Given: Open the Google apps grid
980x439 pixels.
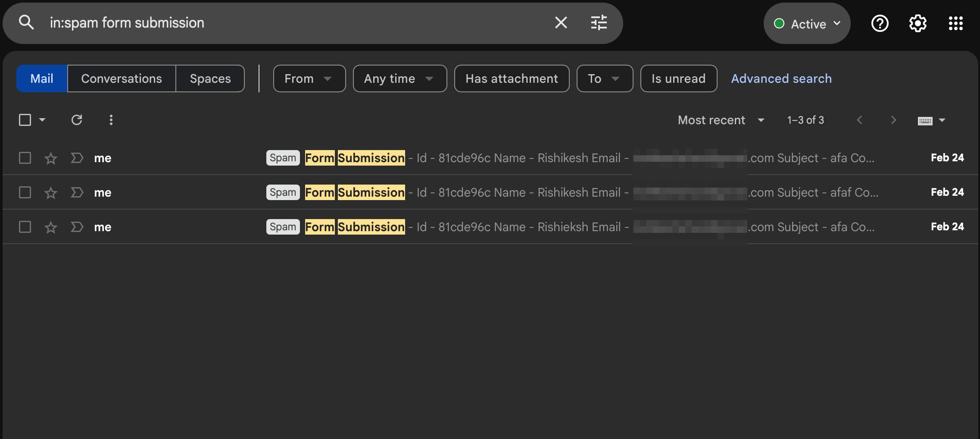Looking at the screenshot, I should pyautogui.click(x=955, y=23).
